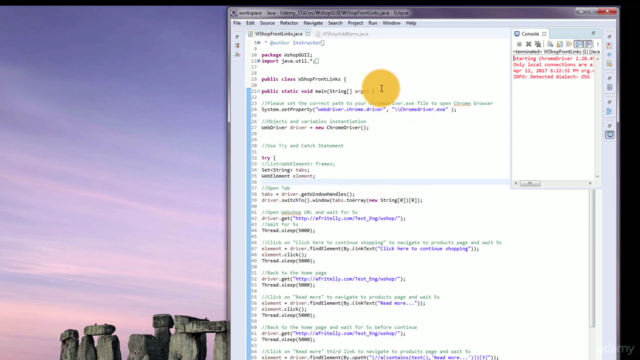
Task: Open the Help menu
Action: coord(411,23)
